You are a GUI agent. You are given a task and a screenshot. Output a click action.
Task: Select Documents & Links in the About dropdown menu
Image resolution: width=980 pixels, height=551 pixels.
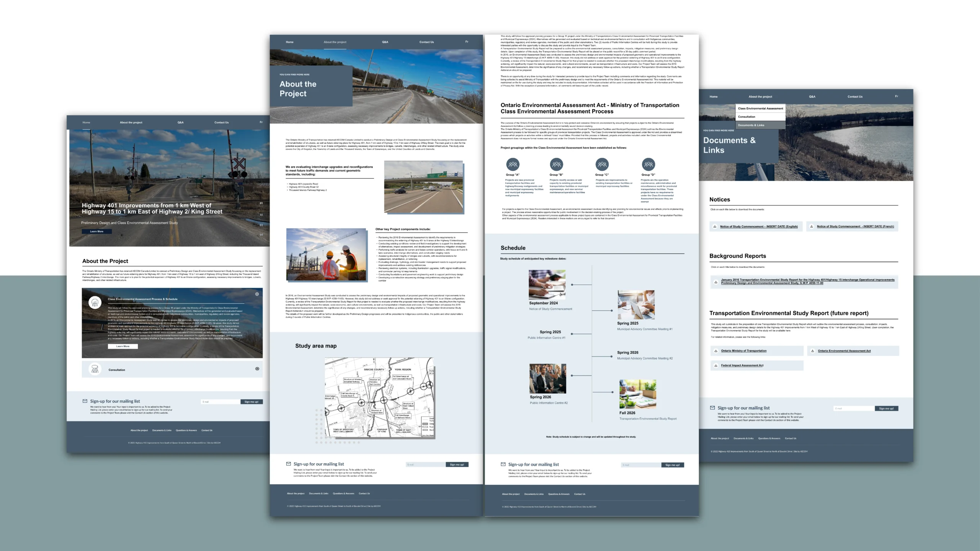pos(751,125)
